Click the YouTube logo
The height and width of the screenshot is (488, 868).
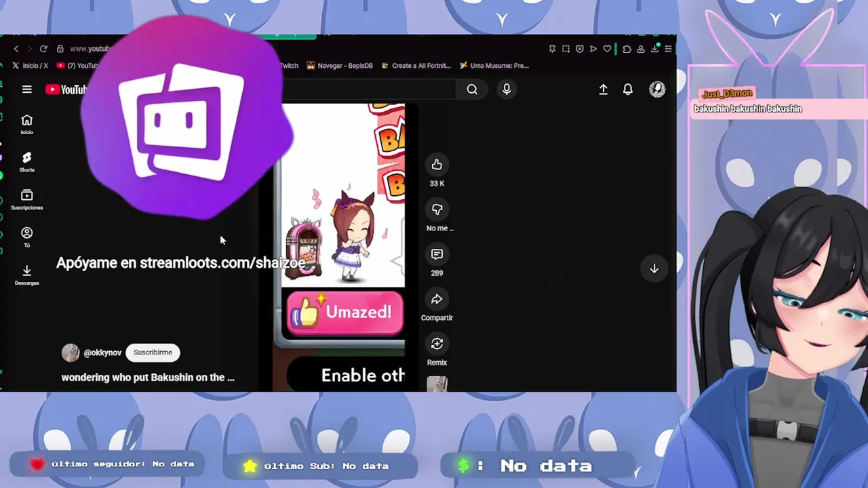click(x=66, y=89)
